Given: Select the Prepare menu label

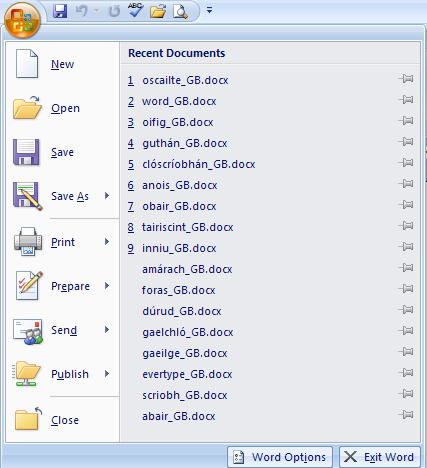Looking at the screenshot, I should coord(70,286).
